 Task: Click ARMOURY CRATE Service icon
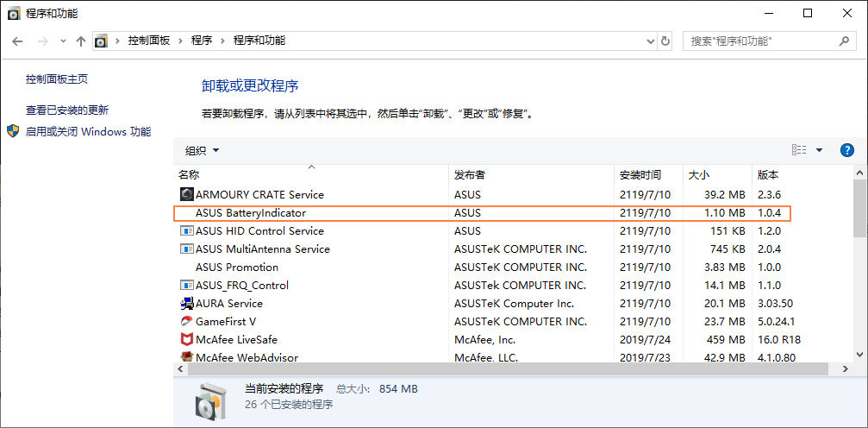pyautogui.click(x=187, y=195)
